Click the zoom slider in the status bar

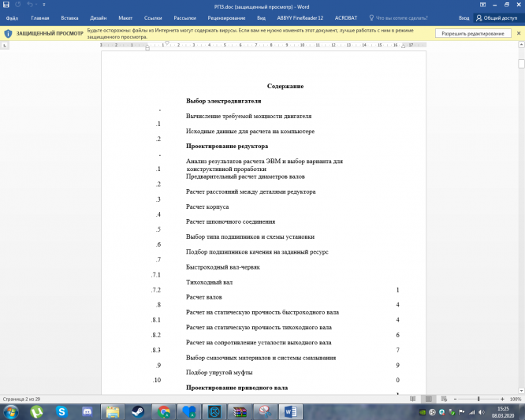pyautogui.click(x=478, y=400)
